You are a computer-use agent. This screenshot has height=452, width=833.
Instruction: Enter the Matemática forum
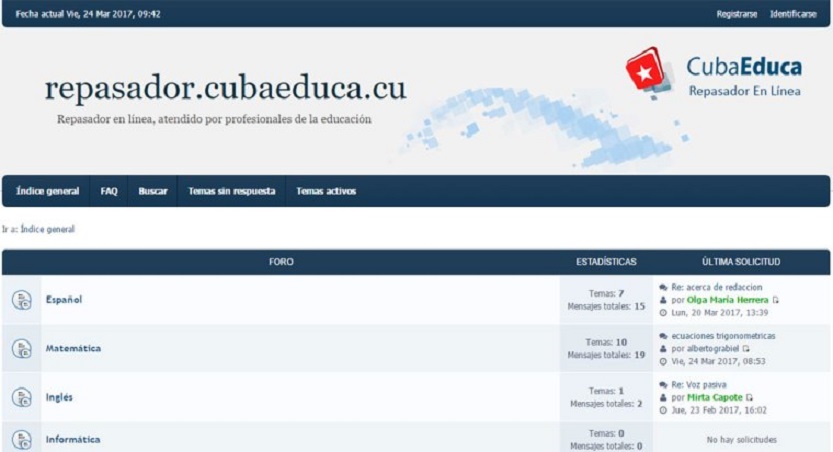73,349
